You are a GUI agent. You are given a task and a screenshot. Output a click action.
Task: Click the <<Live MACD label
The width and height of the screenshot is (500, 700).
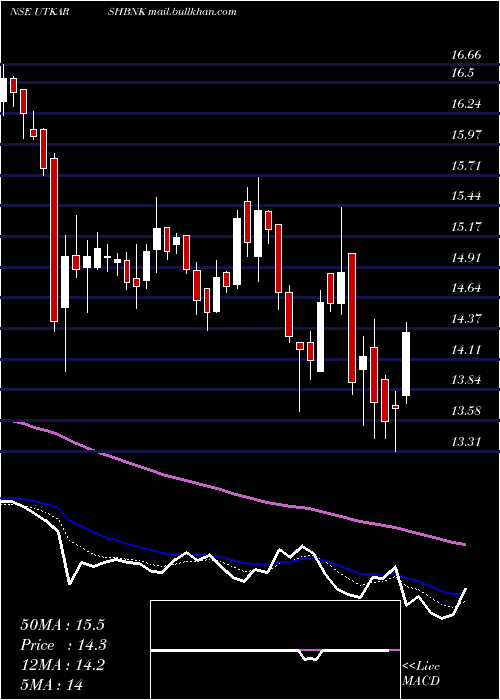(x=421, y=673)
